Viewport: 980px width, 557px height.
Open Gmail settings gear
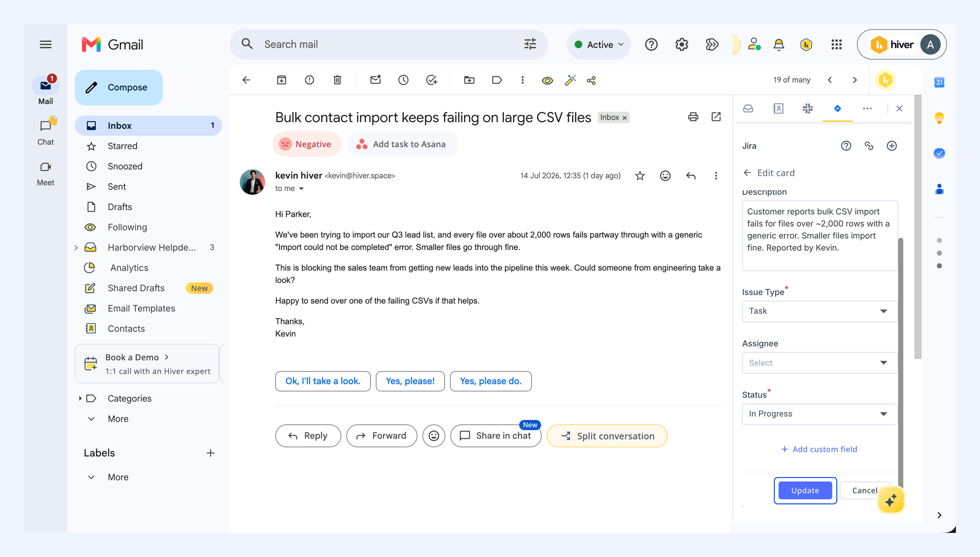coord(682,44)
